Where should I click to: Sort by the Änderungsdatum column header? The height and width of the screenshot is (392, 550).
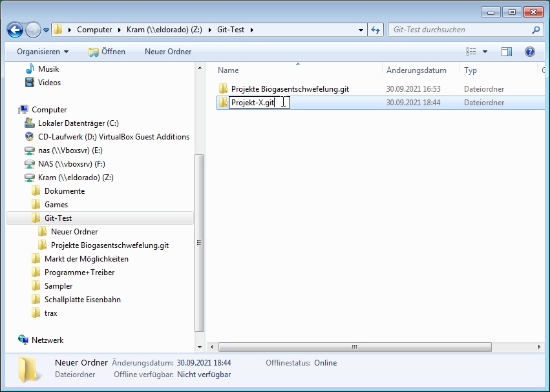[416, 70]
